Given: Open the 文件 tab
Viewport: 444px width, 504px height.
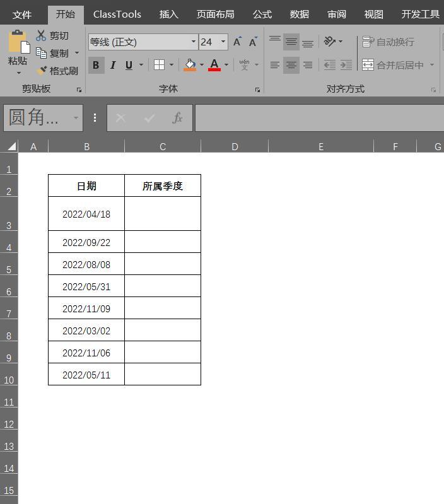Looking at the screenshot, I should [22, 15].
